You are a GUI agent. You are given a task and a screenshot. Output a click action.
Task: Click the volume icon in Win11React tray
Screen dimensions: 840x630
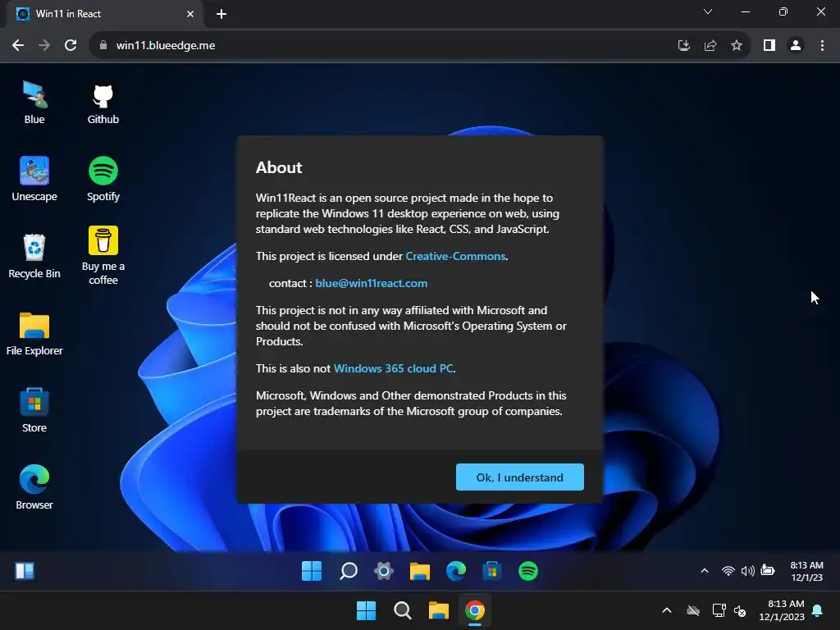[x=747, y=571]
